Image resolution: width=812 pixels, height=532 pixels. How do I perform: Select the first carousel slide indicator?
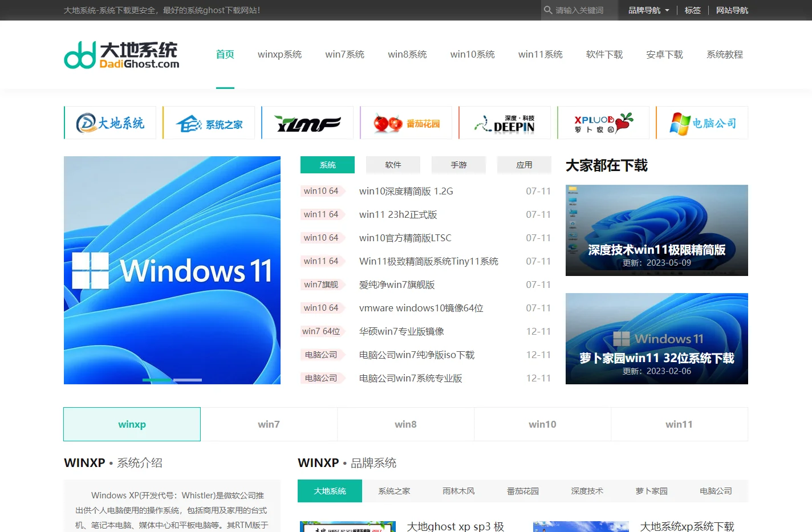tap(157, 380)
